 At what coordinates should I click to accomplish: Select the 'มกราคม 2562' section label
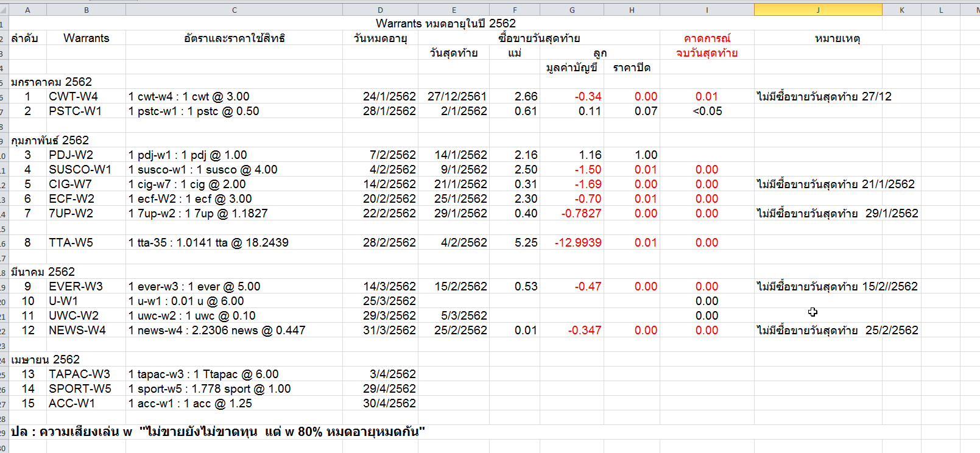[51, 82]
